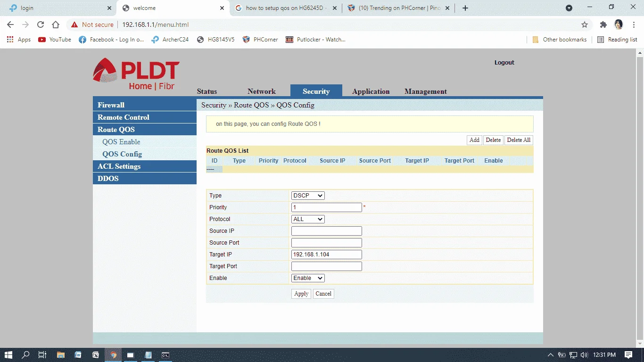The image size is (644, 362).
Task: Close the login tab
Action: pyautogui.click(x=109, y=8)
